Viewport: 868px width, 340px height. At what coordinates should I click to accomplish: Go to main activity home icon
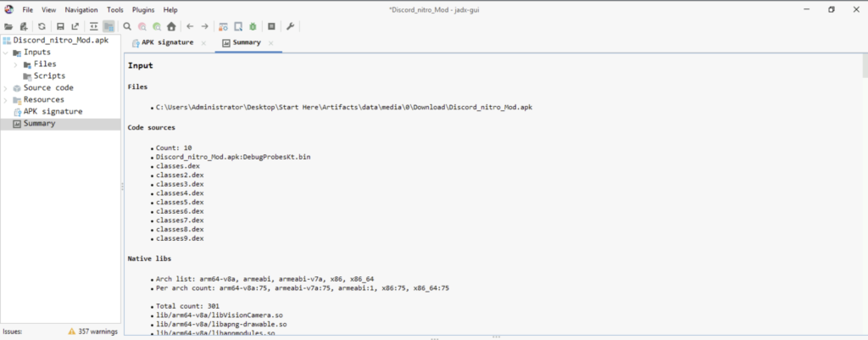(170, 26)
